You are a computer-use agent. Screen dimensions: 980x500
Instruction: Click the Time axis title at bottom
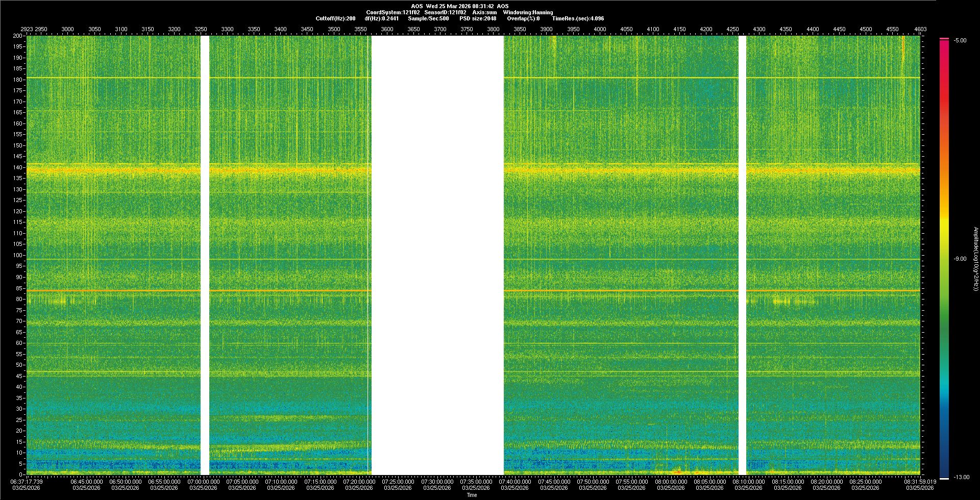click(472, 495)
